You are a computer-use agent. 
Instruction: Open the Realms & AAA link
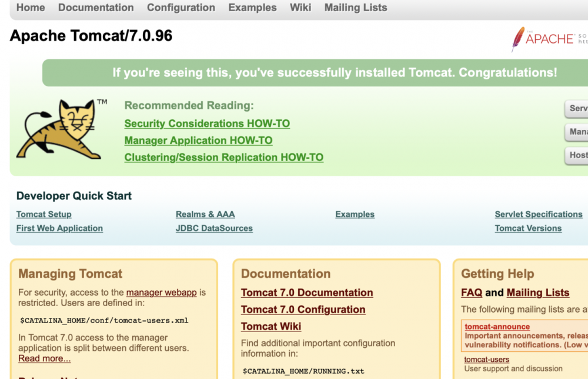[205, 214]
